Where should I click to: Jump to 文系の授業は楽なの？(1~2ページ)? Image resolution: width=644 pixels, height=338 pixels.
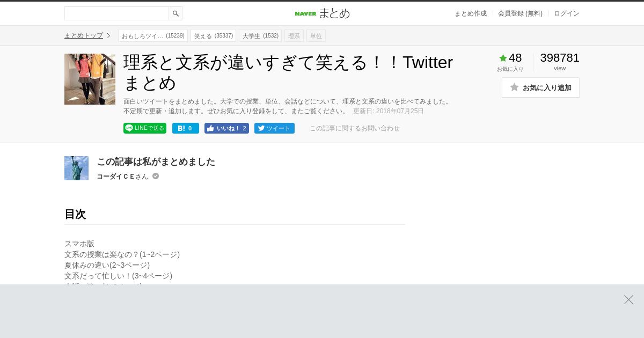122,254
